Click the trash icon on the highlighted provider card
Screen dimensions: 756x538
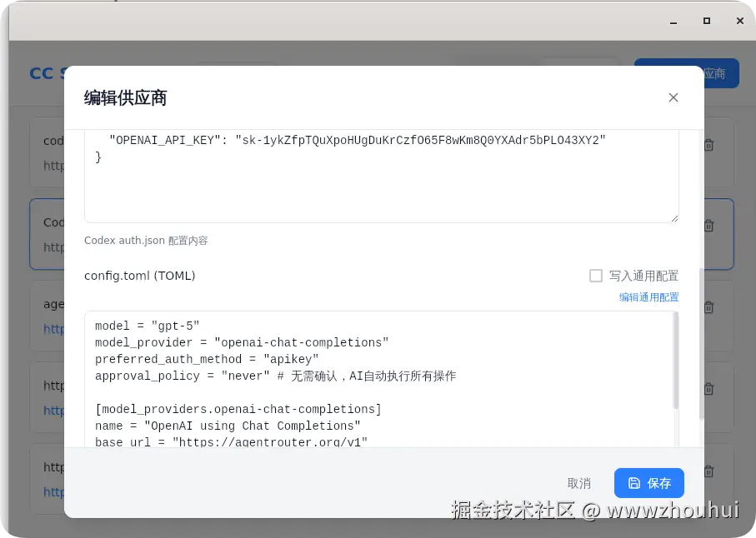click(708, 226)
